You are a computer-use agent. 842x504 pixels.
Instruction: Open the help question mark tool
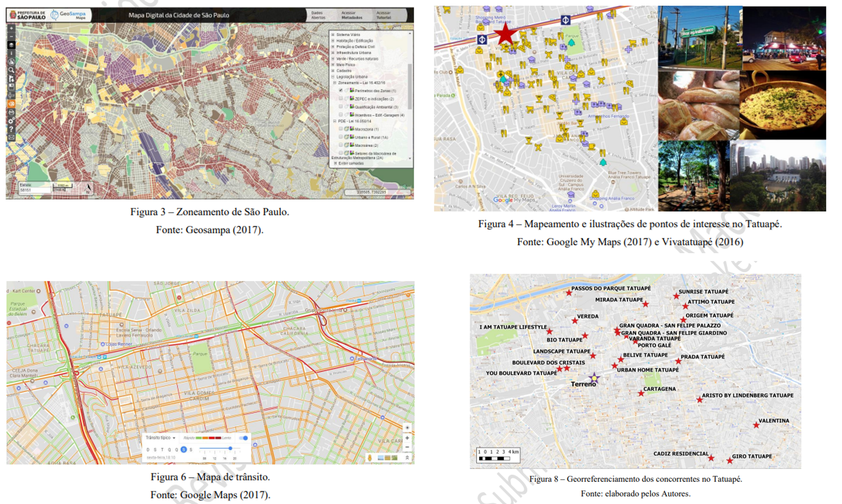tap(11, 129)
